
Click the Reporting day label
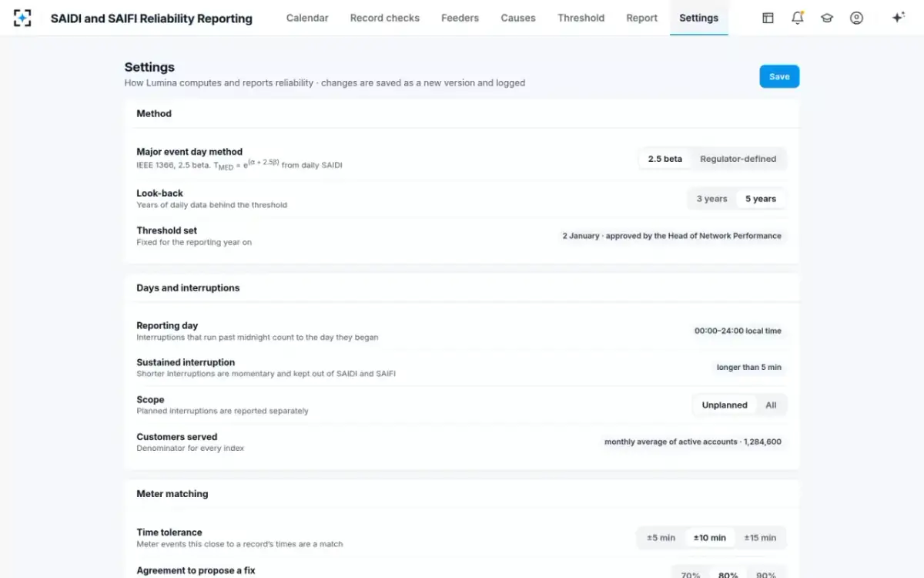[x=167, y=326]
